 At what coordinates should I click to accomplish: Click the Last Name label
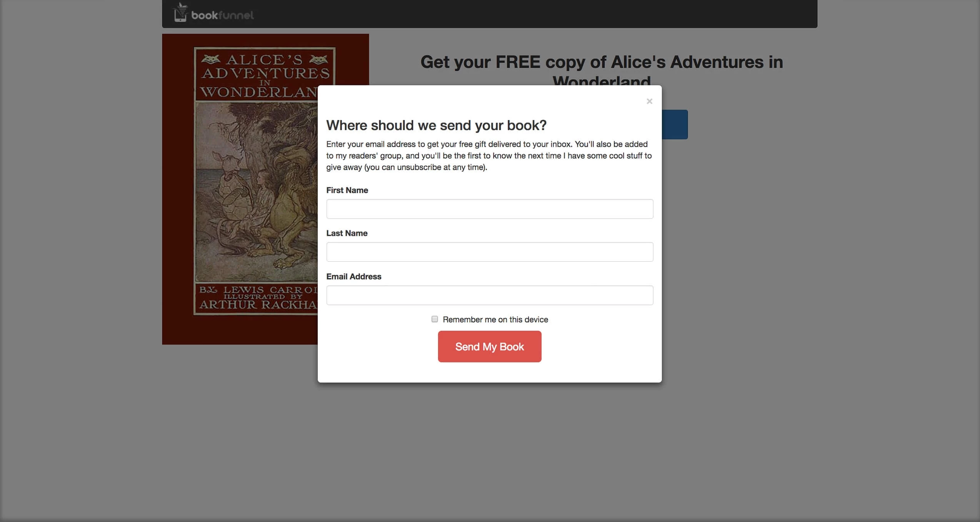coord(347,233)
